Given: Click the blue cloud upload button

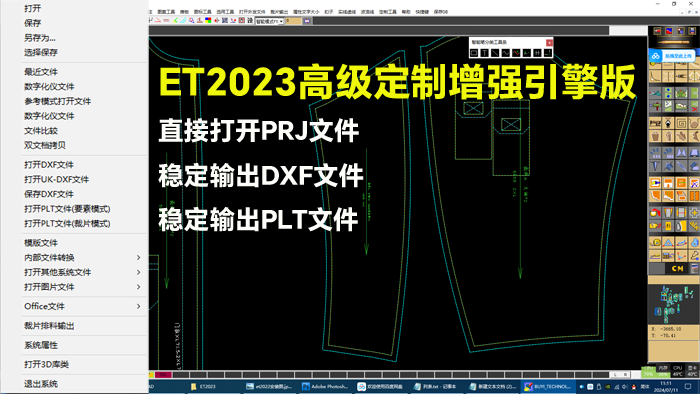Looking at the screenshot, I should [x=671, y=56].
